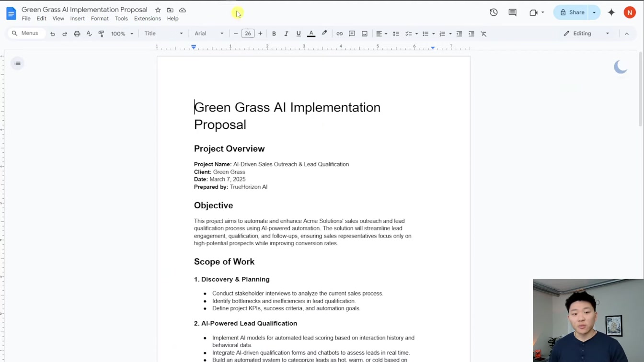The height and width of the screenshot is (362, 644).
Task: Click the font size 26 field
Action: pos(248,34)
